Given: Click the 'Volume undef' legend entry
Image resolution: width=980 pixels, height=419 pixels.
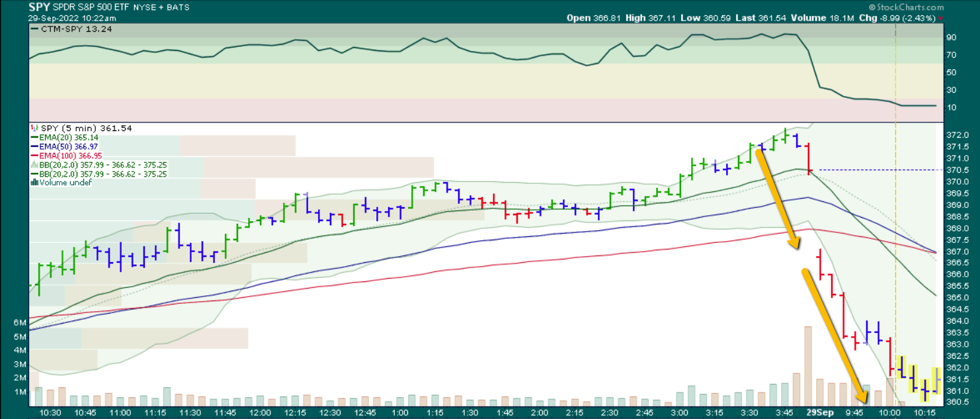Looking at the screenshot, I should (x=65, y=182).
